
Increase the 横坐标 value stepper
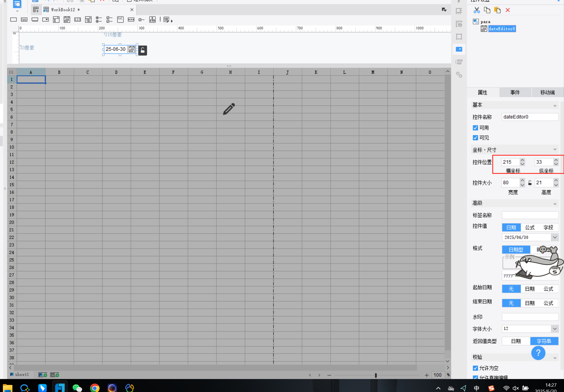coord(522,160)
